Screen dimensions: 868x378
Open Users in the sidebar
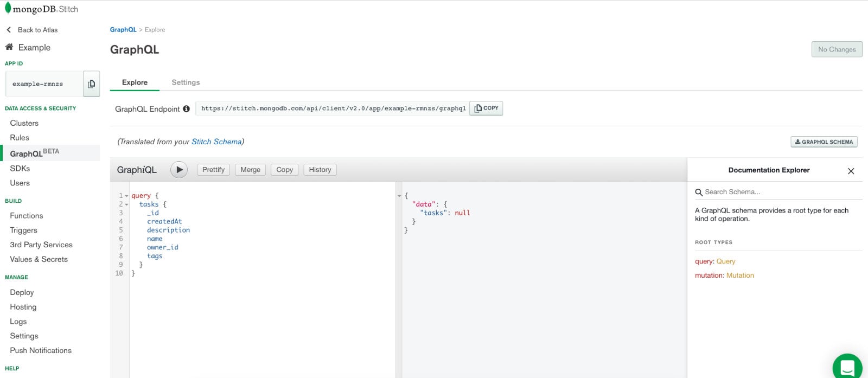pos(20,183)
